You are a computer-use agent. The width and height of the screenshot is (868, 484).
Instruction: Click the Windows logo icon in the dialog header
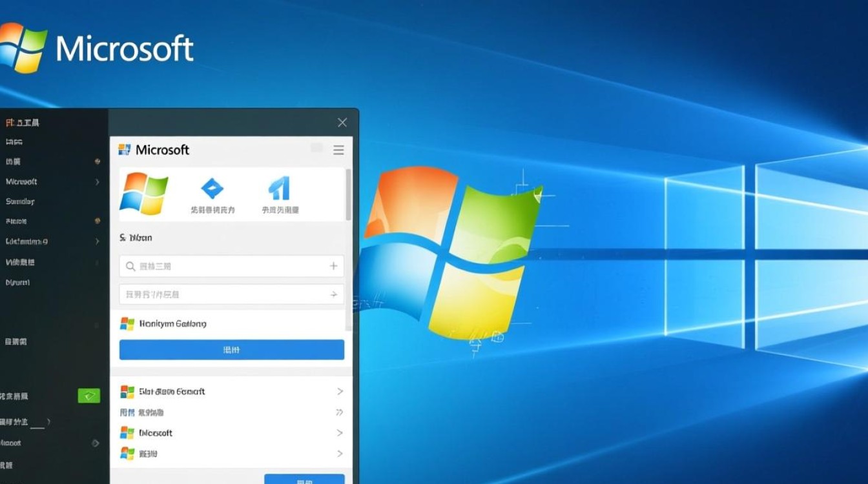coord(123,149)
